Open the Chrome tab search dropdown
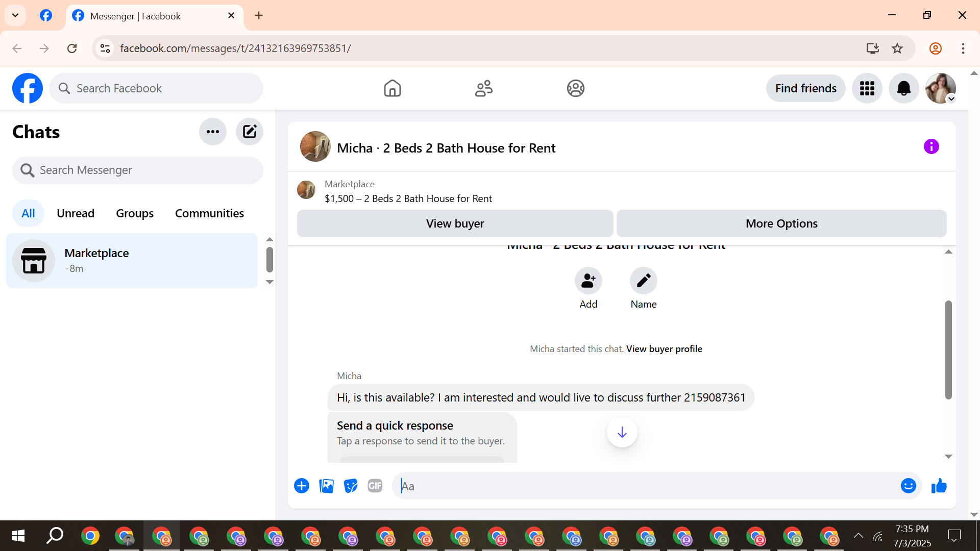Image resolution: width=980 pixels, height=551 pixels. pyautogui.click(x=15, y=15)
